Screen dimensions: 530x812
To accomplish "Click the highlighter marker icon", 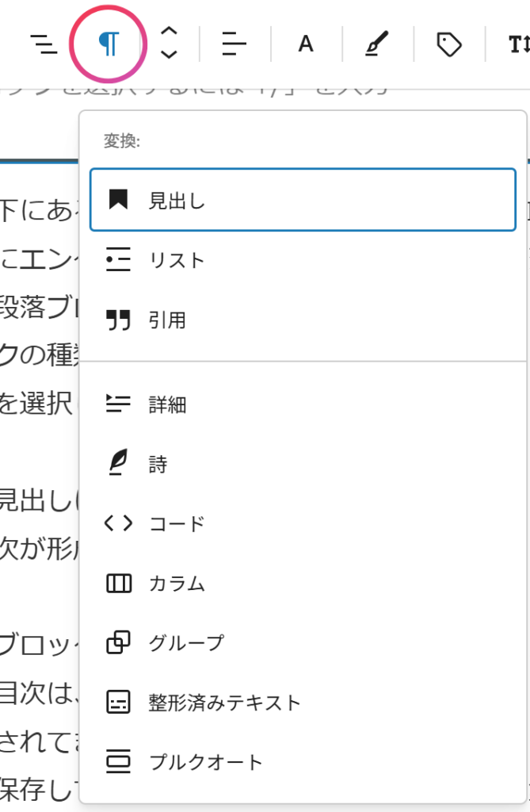I will (377, 44).
